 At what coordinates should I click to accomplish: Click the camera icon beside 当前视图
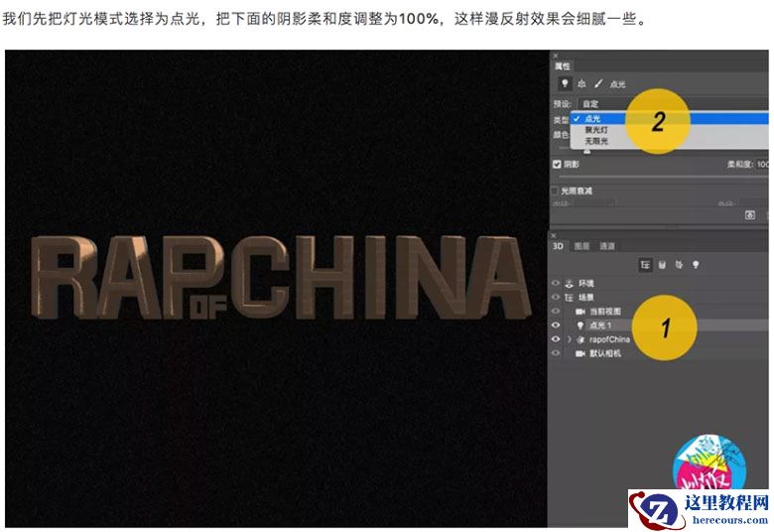click(580, 312)
